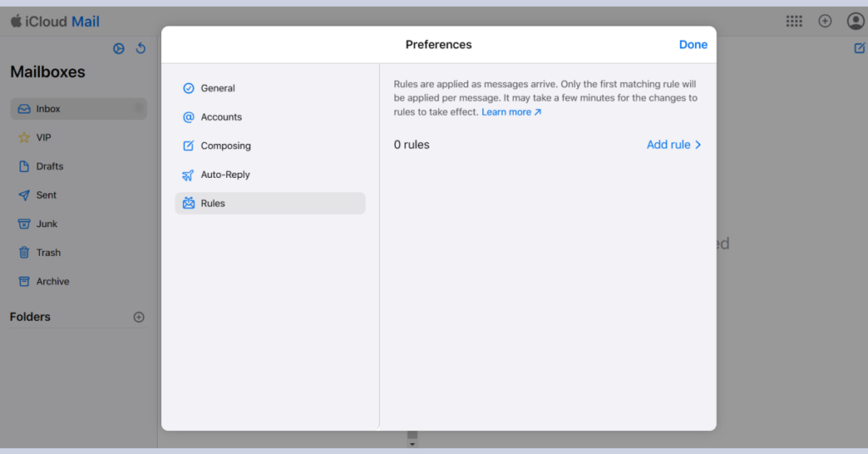868x454 pixels.
Task: Click the account profile avatar icon
Action: pyautogui.click(x=855, y=21)
